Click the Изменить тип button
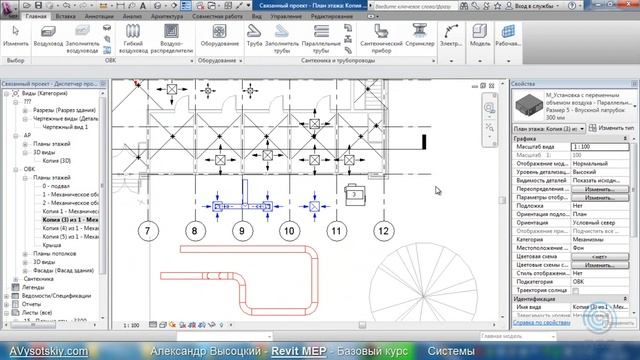This screenshot has height=360, width=640. (611, 128)
